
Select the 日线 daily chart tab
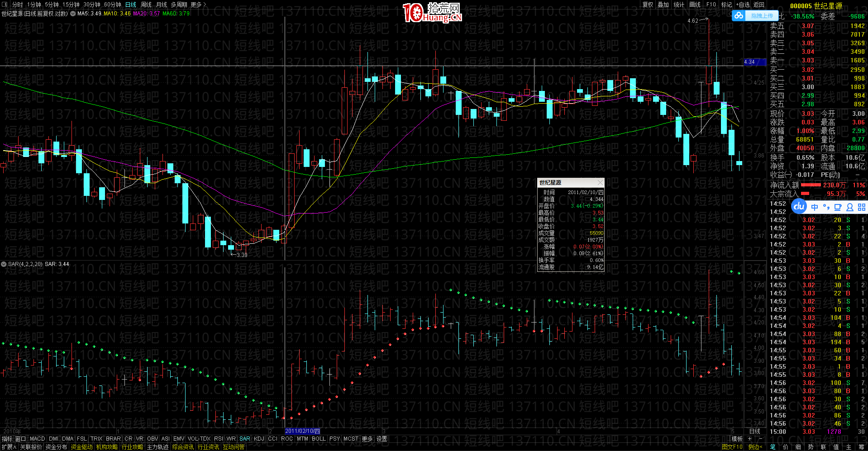(x=131, y=5)
